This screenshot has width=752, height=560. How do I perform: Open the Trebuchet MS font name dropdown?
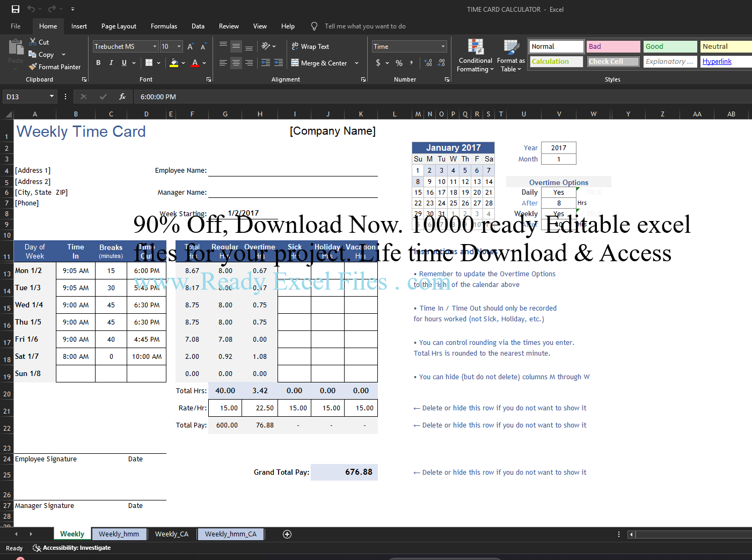click(x=155, y=47)
